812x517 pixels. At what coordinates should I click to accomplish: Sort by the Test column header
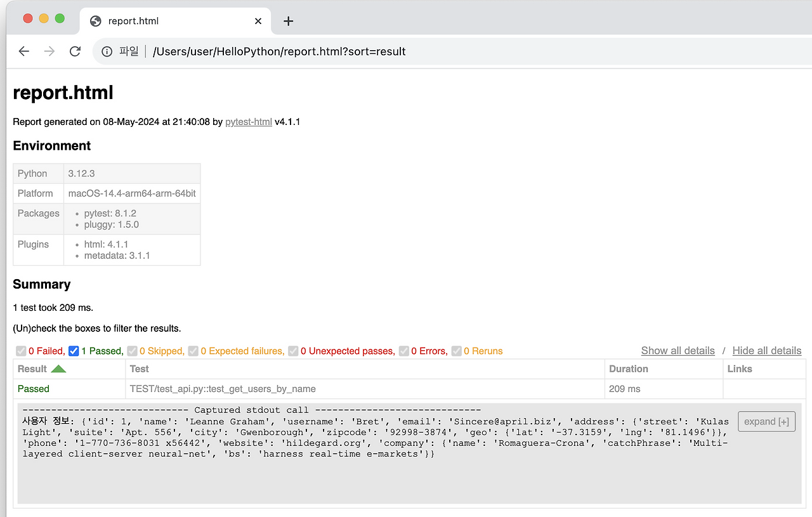click(365, 369)
